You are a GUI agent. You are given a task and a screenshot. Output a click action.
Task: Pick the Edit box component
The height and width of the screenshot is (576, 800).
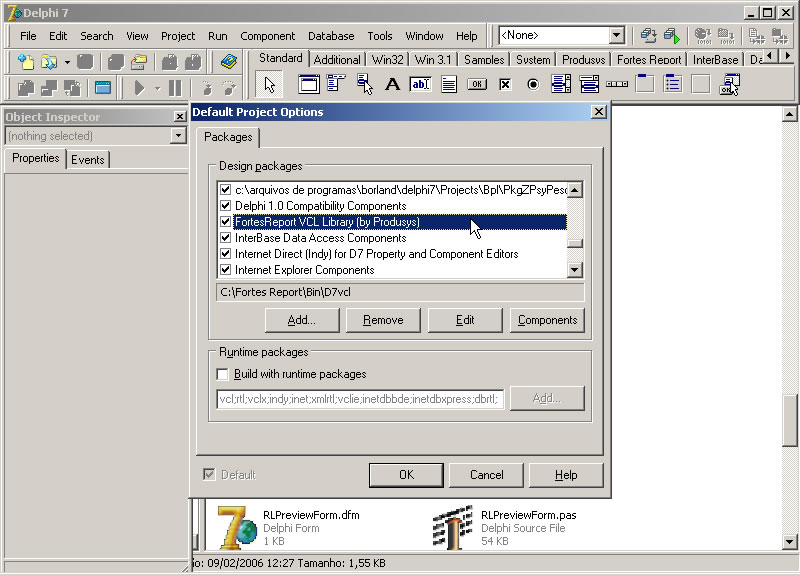(x=420, y=84)
